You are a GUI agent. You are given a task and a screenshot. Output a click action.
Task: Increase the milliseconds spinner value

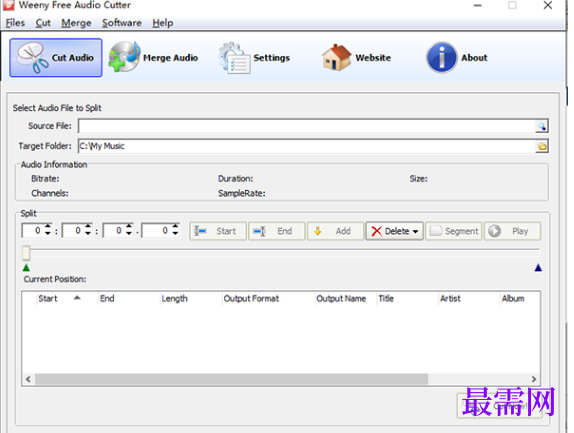[x=175, y=226]
